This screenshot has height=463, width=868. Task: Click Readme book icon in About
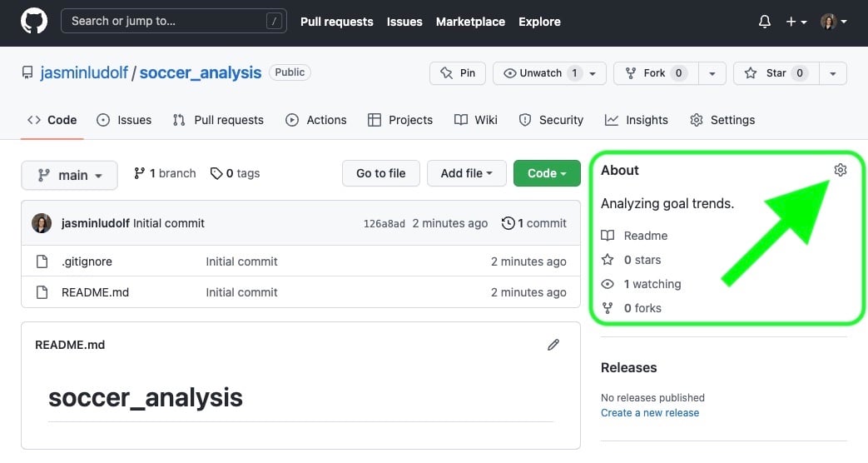point(608,236)
